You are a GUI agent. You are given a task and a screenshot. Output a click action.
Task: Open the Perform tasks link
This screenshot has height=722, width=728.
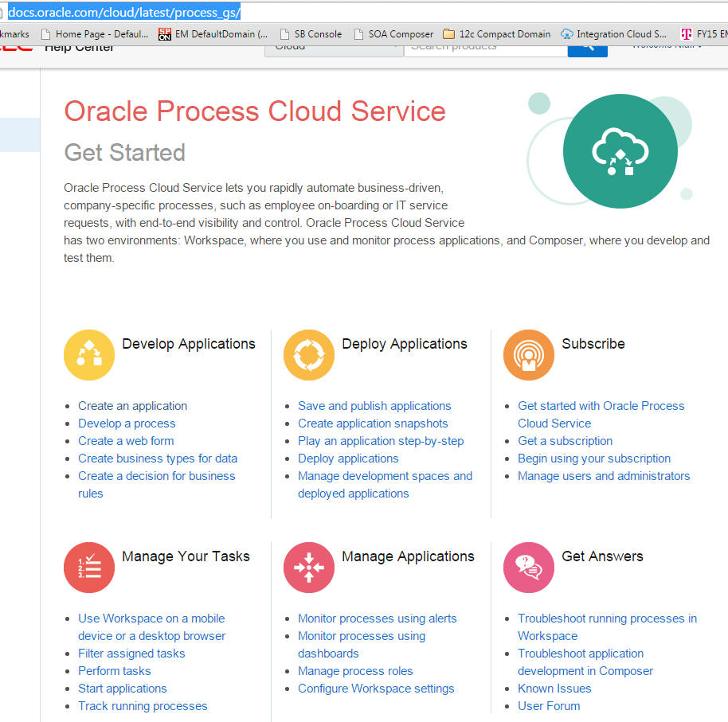[x=114, y=671]
